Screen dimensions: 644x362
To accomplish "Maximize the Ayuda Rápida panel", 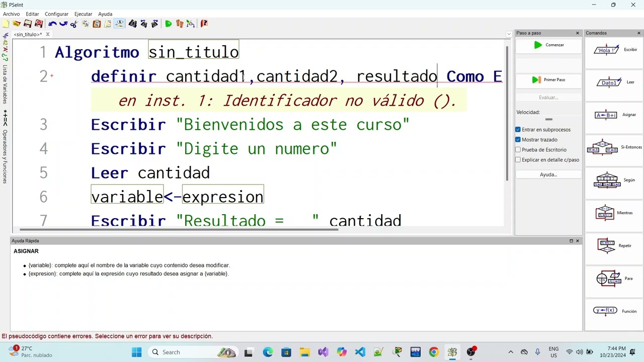I will [x=571, y=241].
